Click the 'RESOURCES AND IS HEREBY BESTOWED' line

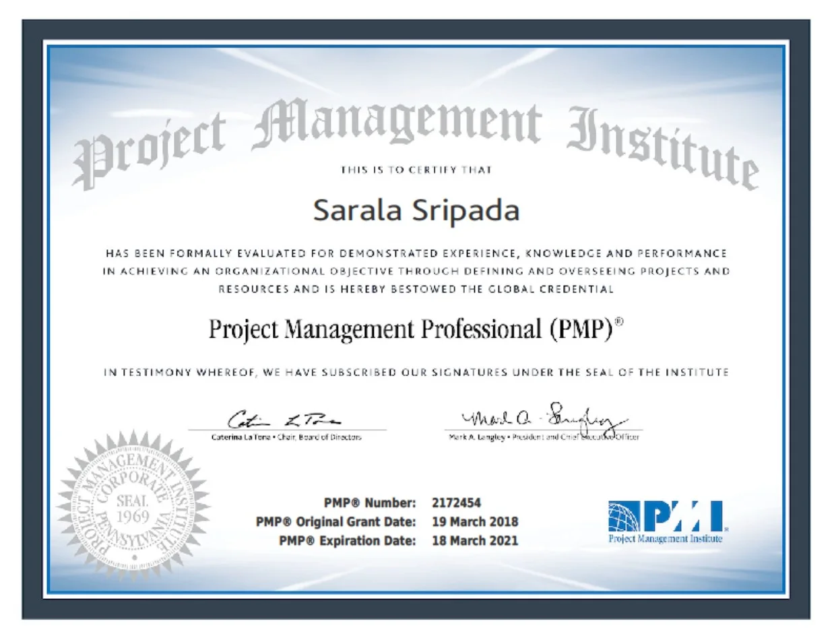[x=416, y=290]
